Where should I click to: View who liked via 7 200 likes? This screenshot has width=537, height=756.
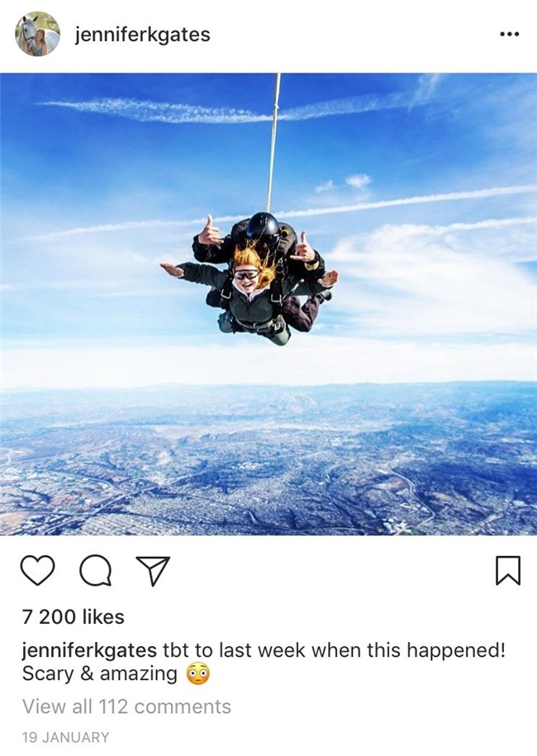coord(74,616)
